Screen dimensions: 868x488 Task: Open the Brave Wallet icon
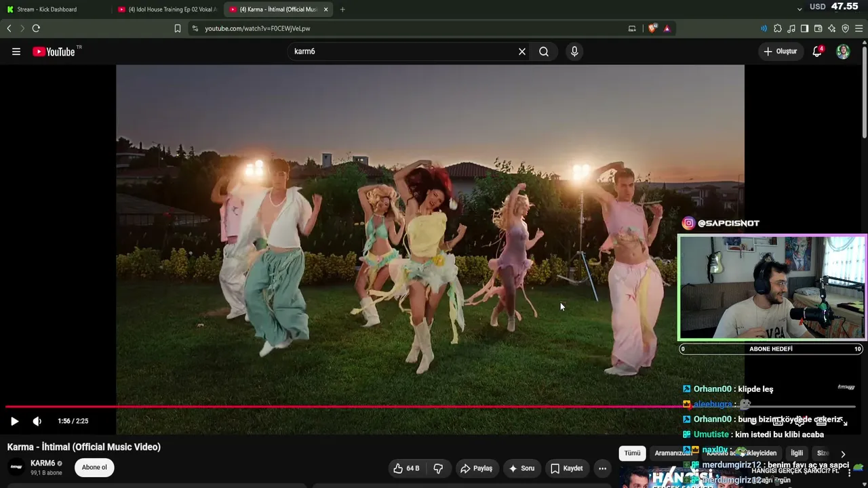click(x=818, y=28)
